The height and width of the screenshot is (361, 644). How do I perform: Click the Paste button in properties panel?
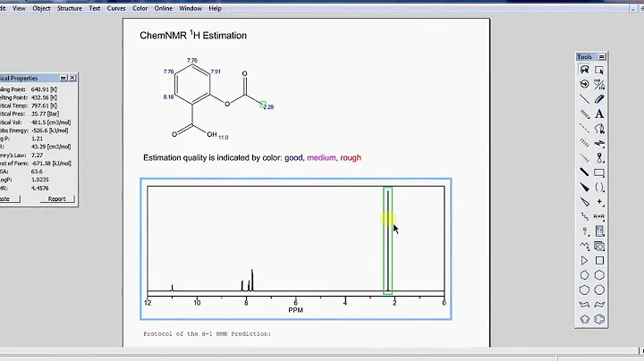(x=8, y=199)
